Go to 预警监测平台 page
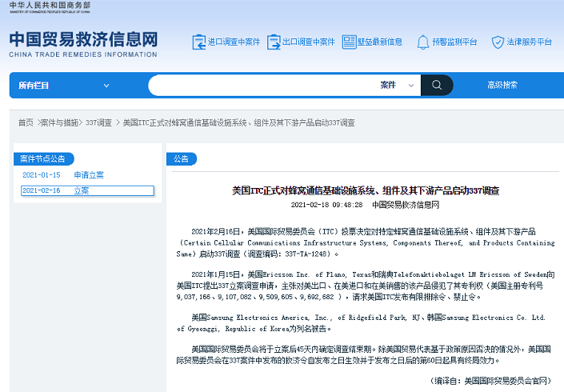 coord(454,42)
